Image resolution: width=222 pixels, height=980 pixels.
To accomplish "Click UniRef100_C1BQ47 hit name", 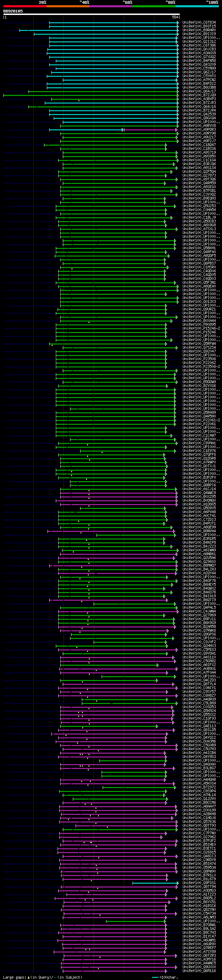I will pos(199,145).
